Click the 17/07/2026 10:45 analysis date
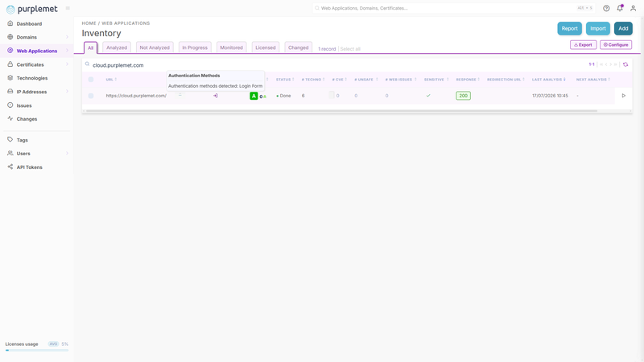Image resolution: width=644 pixels, height=362 pixels. click(550, 96)
